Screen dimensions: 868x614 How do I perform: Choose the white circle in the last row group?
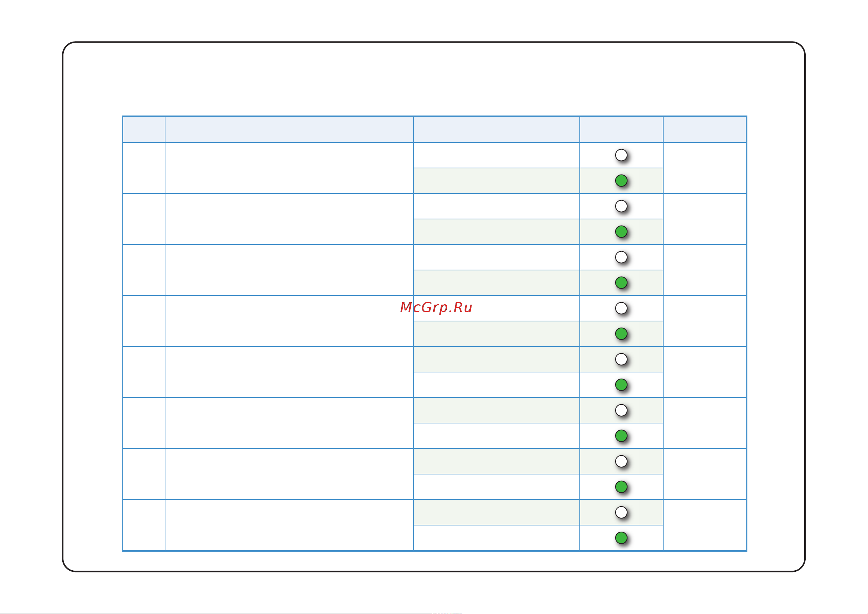pos(621,512)
